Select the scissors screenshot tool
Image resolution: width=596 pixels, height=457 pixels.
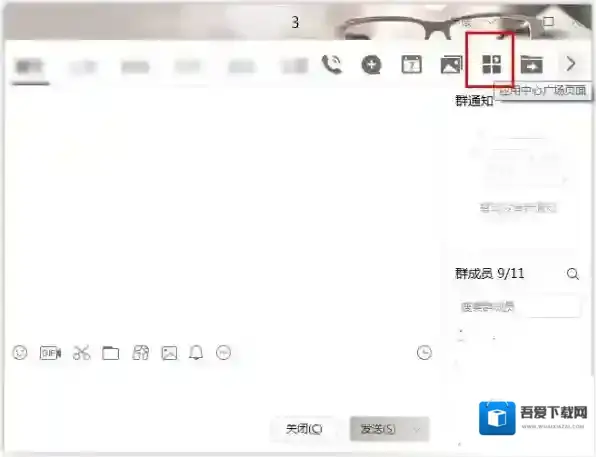[81, 353]
